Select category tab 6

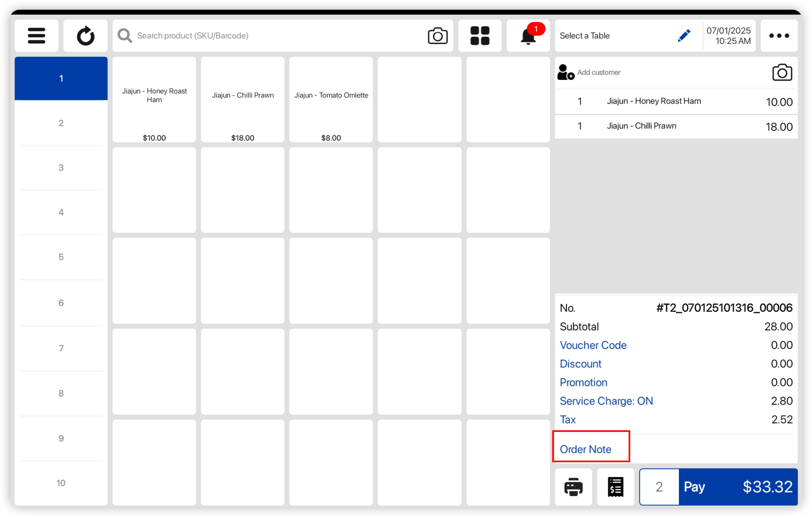[61, 302]
